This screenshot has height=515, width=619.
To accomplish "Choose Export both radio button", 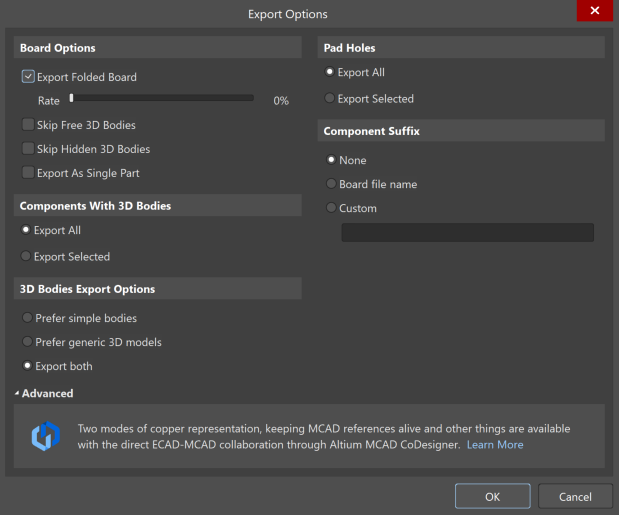I will click(x=27, y=366).
